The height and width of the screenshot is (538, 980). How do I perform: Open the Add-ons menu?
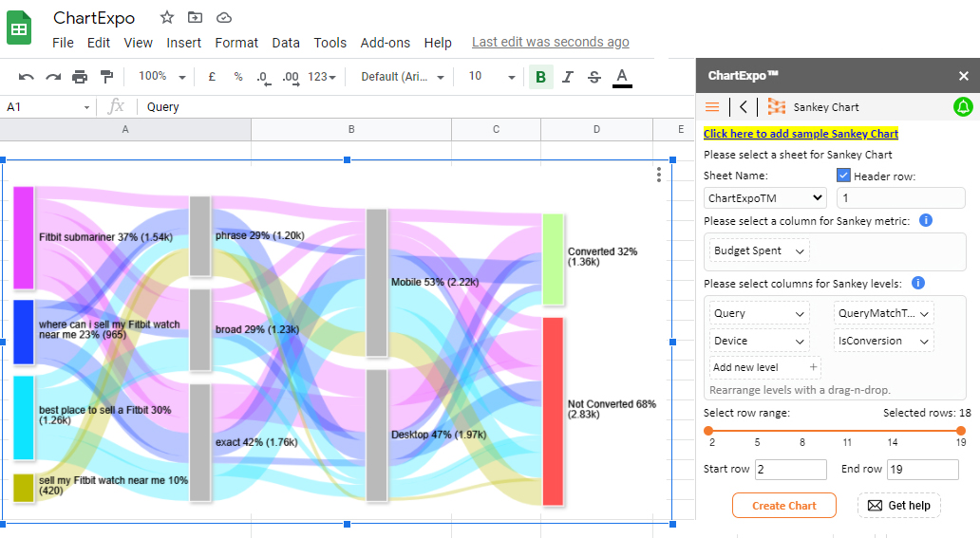click(x=385, y=43)
